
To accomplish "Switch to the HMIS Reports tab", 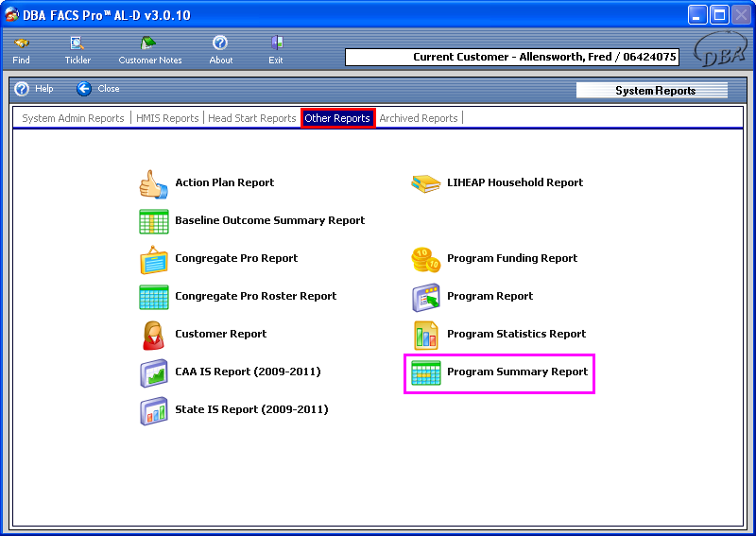I will pos(167,118).
